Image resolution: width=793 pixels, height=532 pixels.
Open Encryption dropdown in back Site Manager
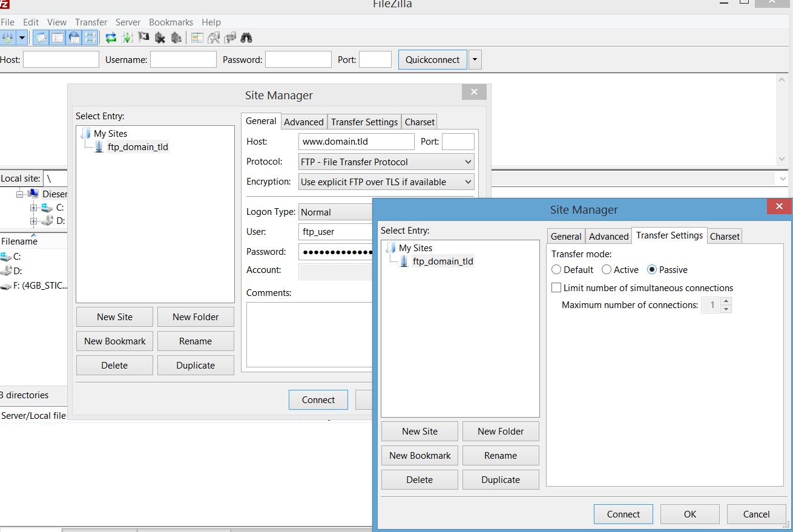pos(386,182)
